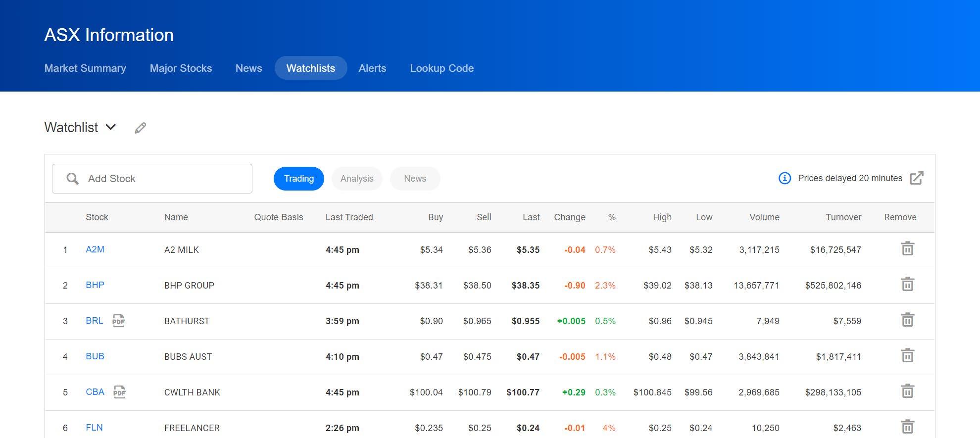
Task: Click the BUBS AUST company name
Action: [x=188, y=357]
